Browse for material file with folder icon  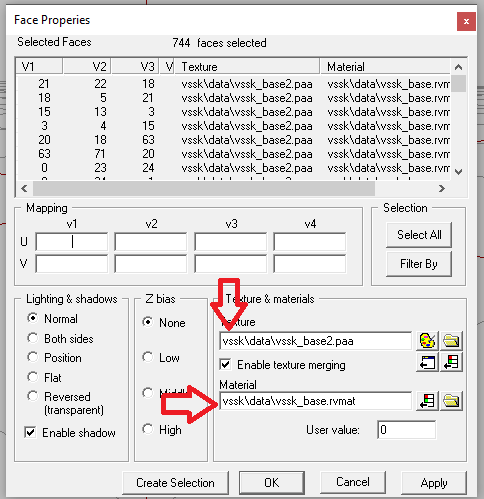451,401
